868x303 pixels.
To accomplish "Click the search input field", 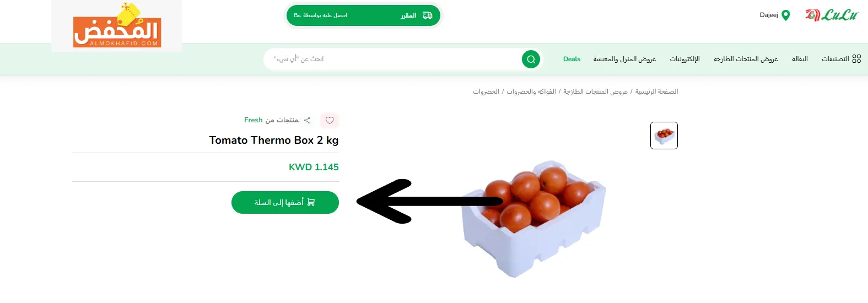I will pos(394,59).
